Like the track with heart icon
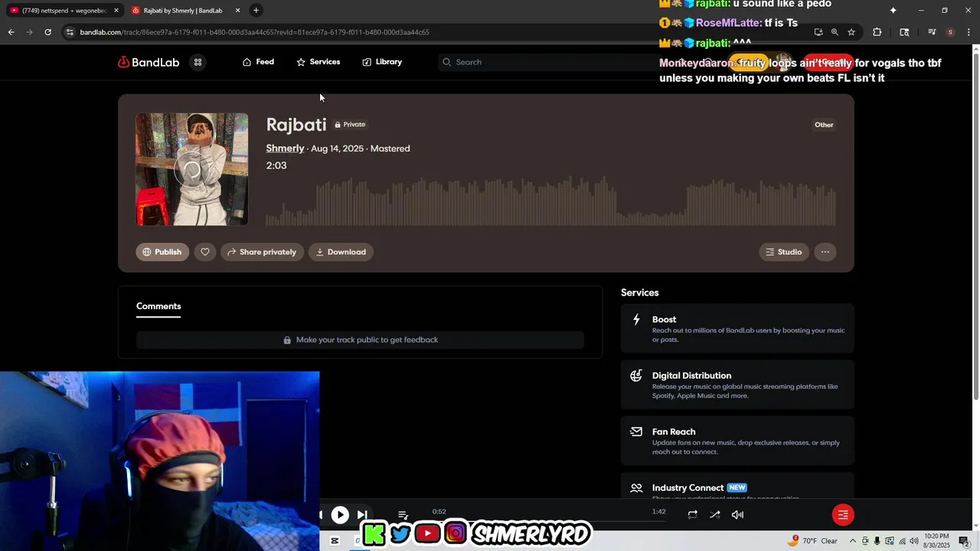 pos(205,252)
